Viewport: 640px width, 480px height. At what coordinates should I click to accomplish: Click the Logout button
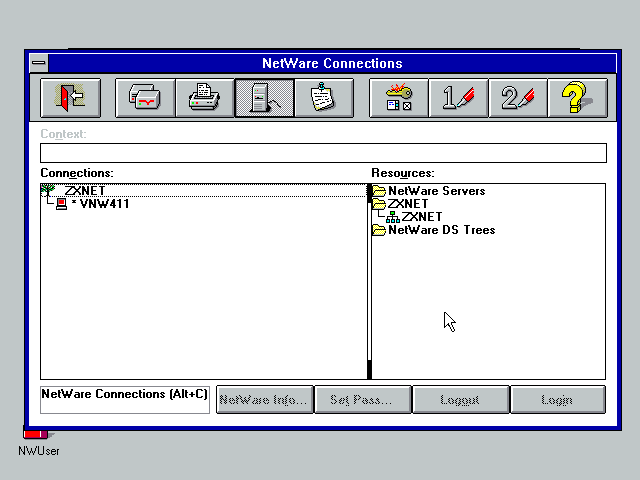[460, 400]
